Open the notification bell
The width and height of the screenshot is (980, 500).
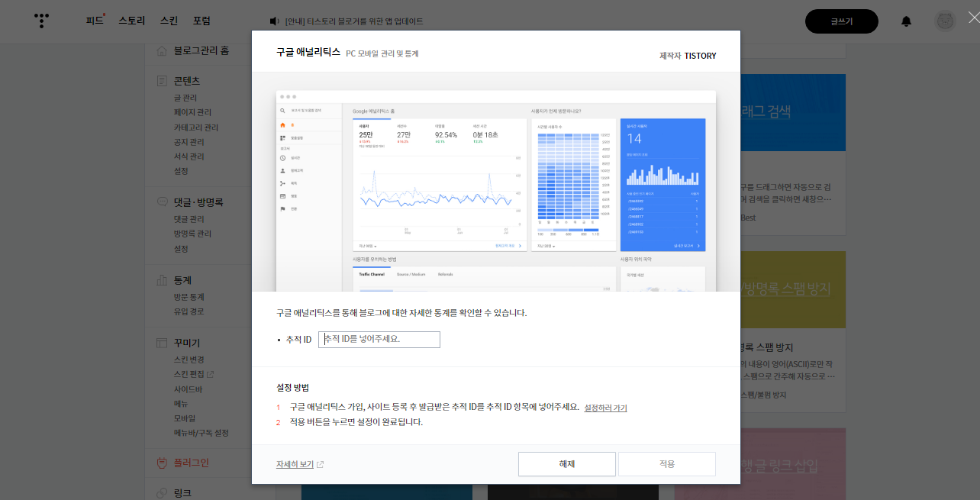(x=906, y=21)
